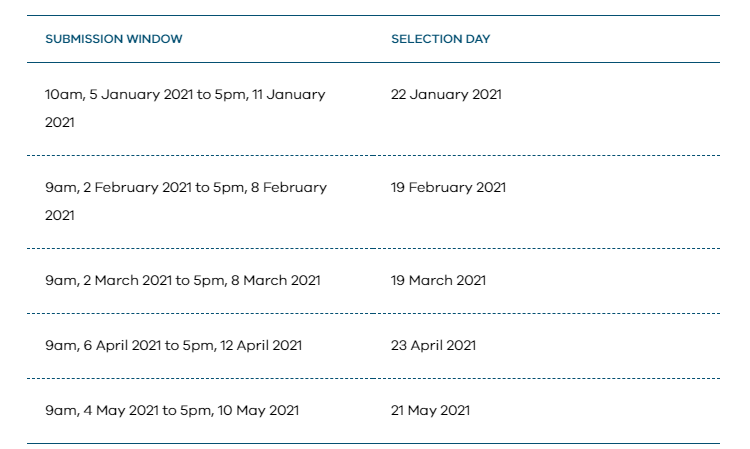Click the 19 February 2021 selection day
This screenshot has width=750, height=449.
click(448, 188)
